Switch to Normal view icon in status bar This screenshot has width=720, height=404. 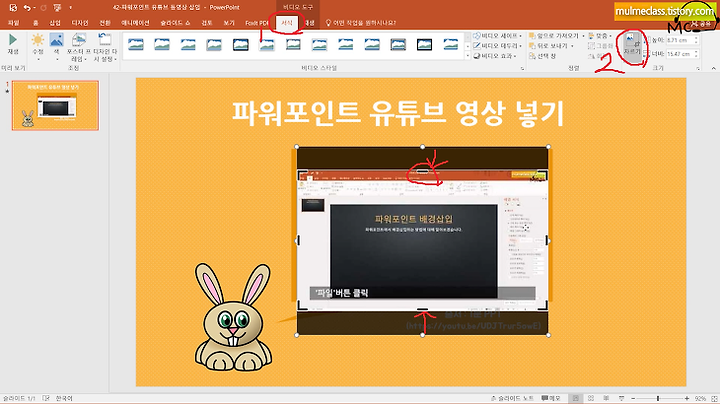click(576, 398)
